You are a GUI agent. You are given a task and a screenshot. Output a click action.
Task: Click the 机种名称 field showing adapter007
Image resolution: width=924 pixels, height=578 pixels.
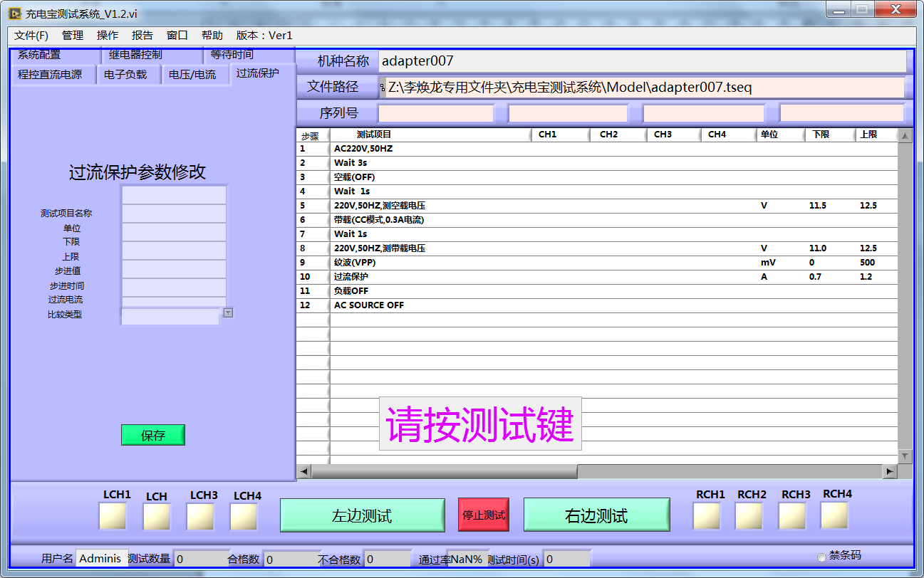(x=642, y=61)
